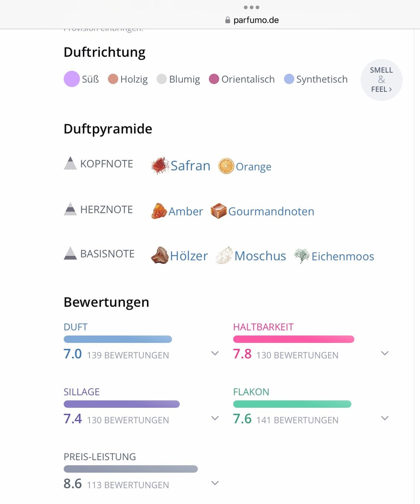This screenshot has width=420, height=504.
Task: Click the white Moschus crystal icon
Action: click(224, 255)
